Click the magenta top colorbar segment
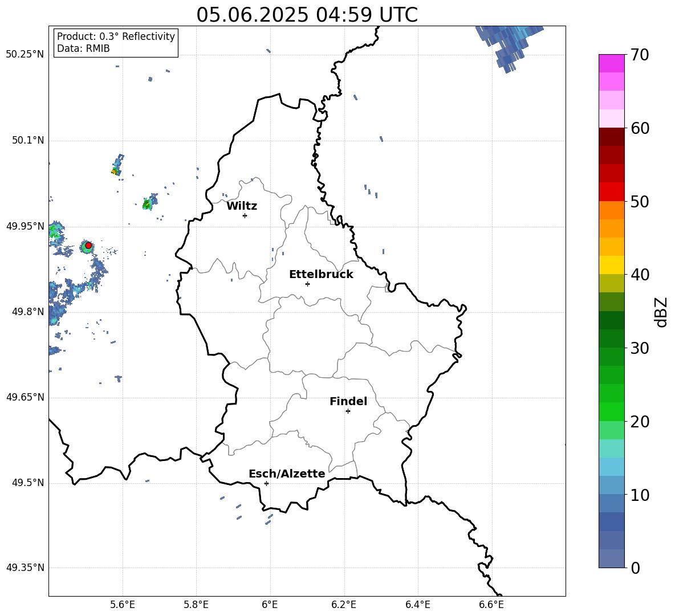This screenshot has height=616, width=675. pyautogui.click(x=611, y=63)
